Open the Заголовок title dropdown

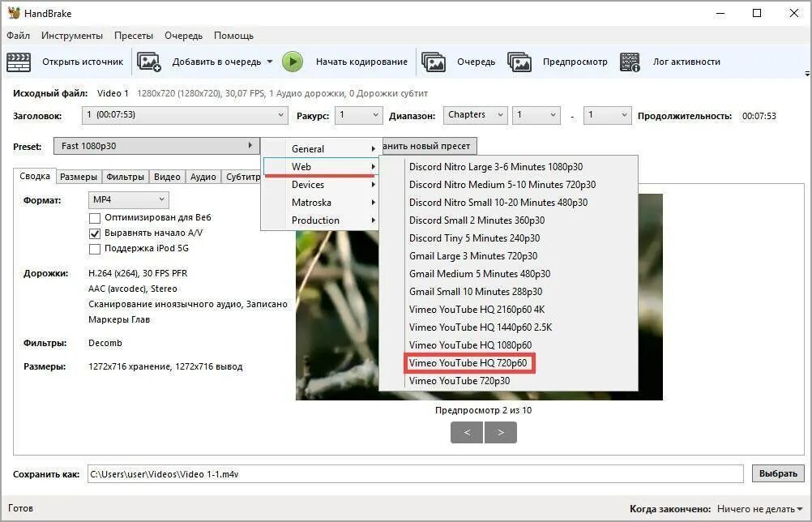(185, 115)
